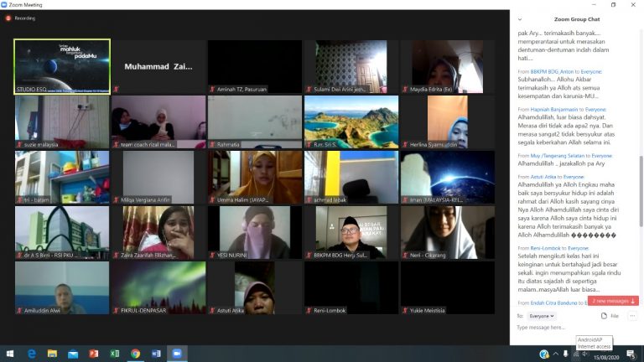Screen dimensions: 644x362
Task: Open Microsoft Edge from the taskbar
Action: coord(32,354)
